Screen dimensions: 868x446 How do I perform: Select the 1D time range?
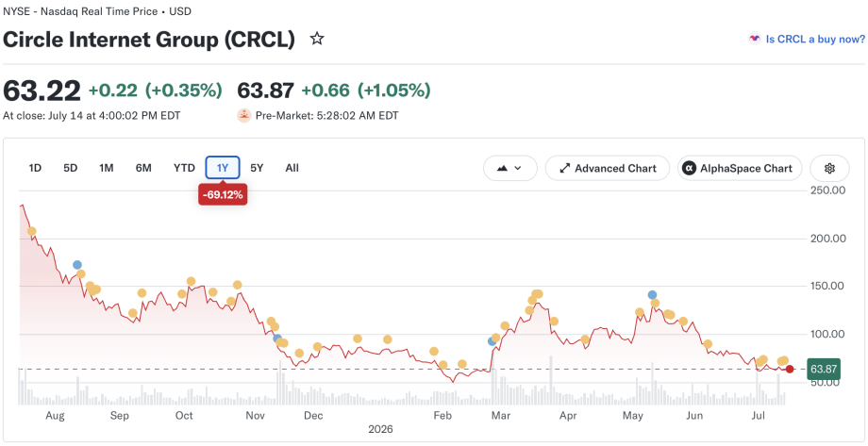(x=35, y=168)
